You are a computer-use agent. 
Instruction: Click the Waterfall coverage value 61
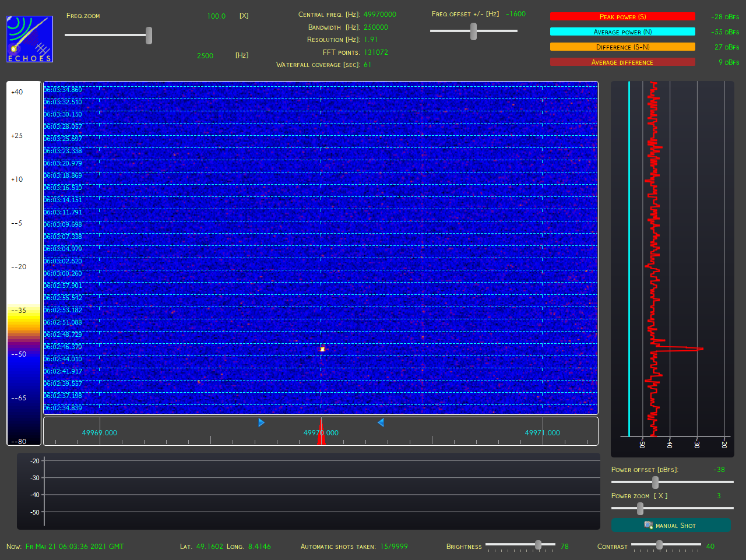367,65
